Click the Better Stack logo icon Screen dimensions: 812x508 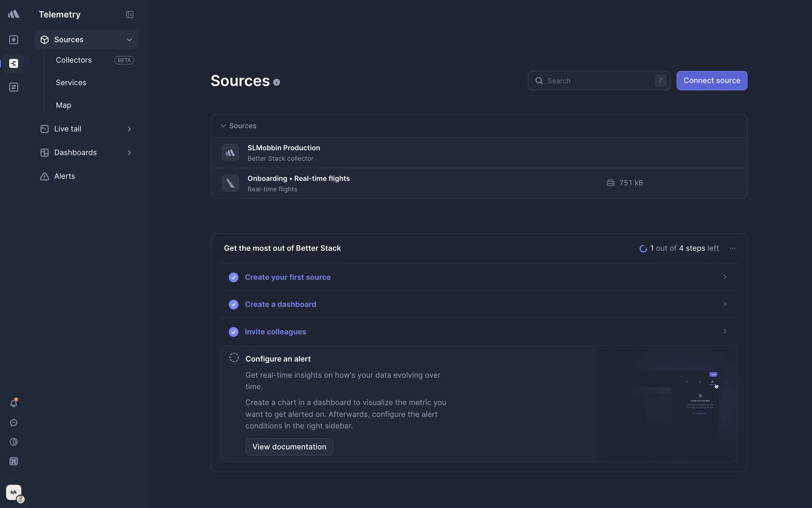tap(14, 14)
